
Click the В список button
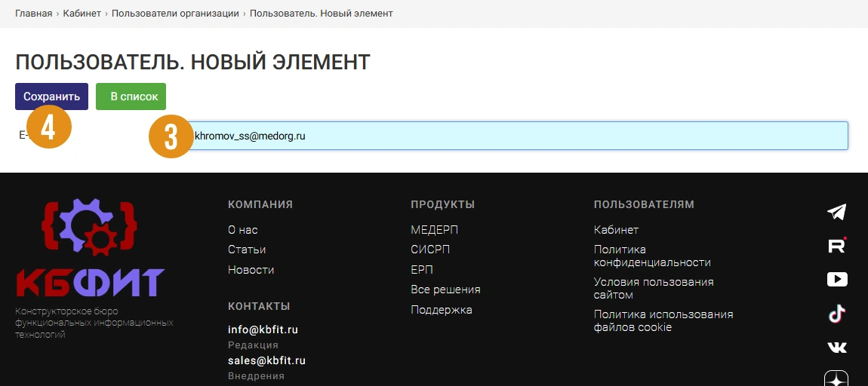131,96
